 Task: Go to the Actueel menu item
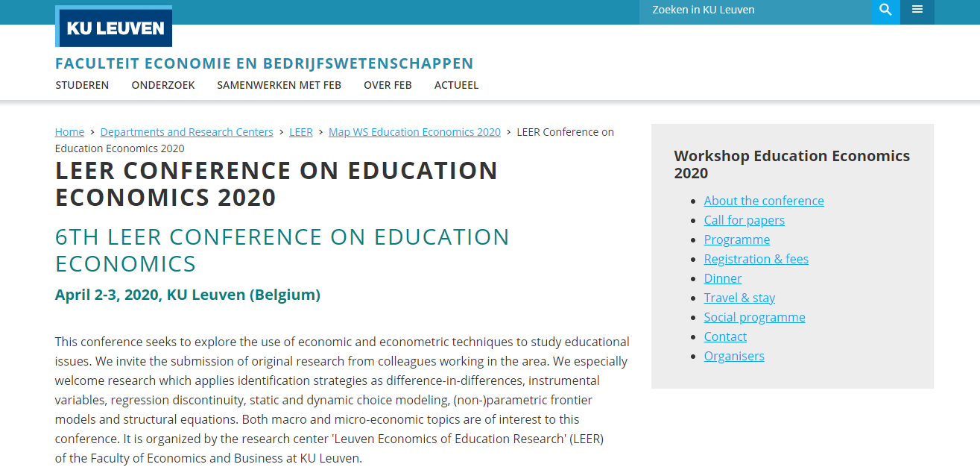point(456,85)
